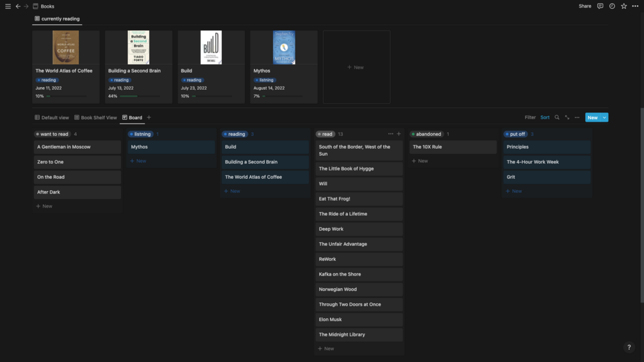The image size is (644, 362).
Task: Click the read column label
Action: (x=326, y=134)
